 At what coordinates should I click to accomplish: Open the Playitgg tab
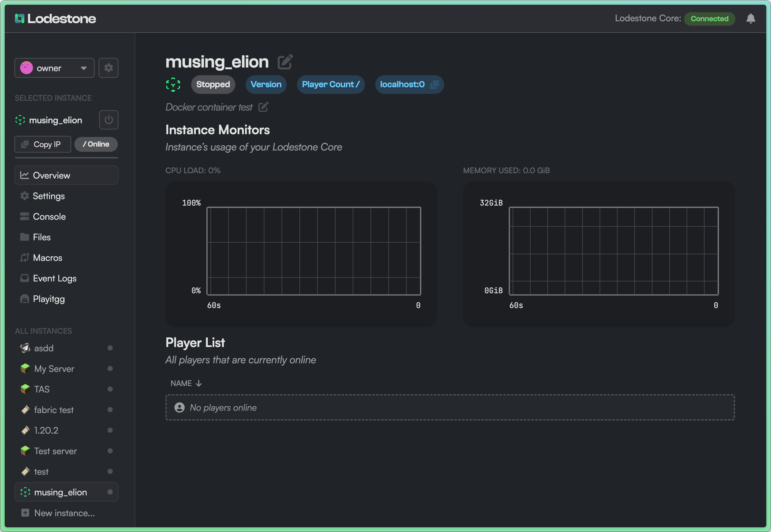pos(66,299)
